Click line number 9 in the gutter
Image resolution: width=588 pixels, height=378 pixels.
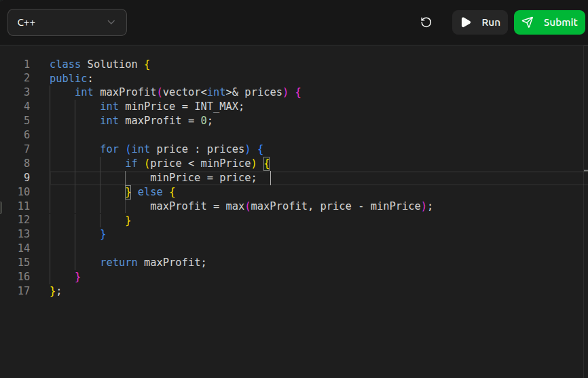[x=27, y=178]
